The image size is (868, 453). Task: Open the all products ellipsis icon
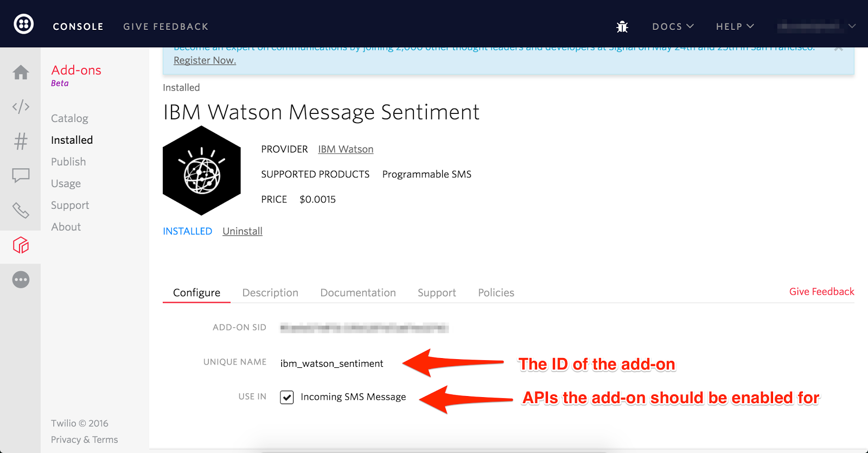tap(21, 279)
